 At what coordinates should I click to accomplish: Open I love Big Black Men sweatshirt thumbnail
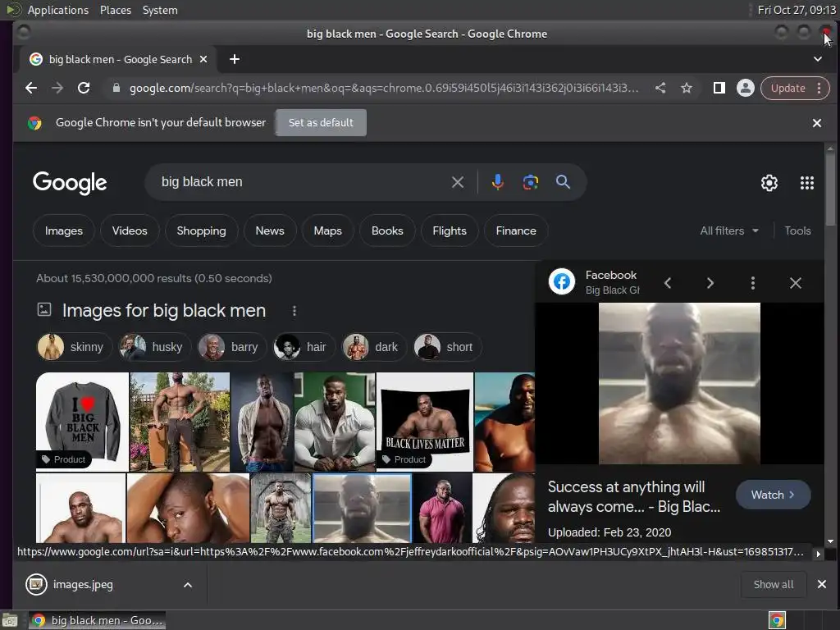pyautogui.click(x=82, y=422)
